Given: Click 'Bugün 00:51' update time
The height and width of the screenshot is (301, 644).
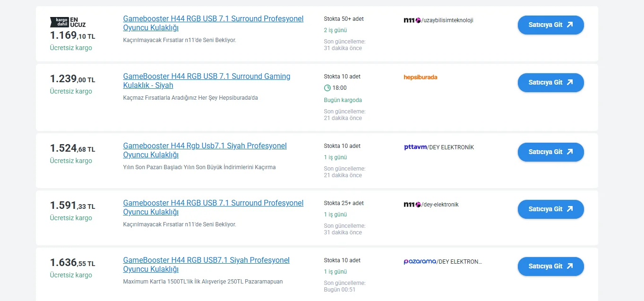Looking at the screenshot, I should tap(339, 290).
